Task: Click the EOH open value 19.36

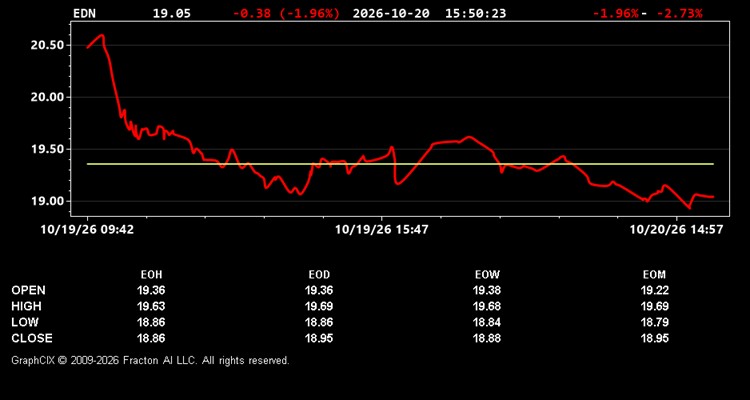Action: [x=151, y=290]
